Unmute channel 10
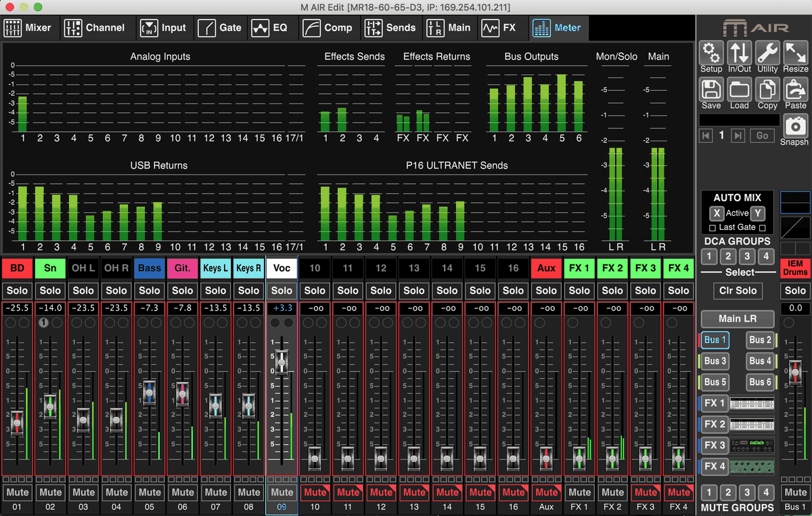The image size is (812, 516). click(315, 492)
